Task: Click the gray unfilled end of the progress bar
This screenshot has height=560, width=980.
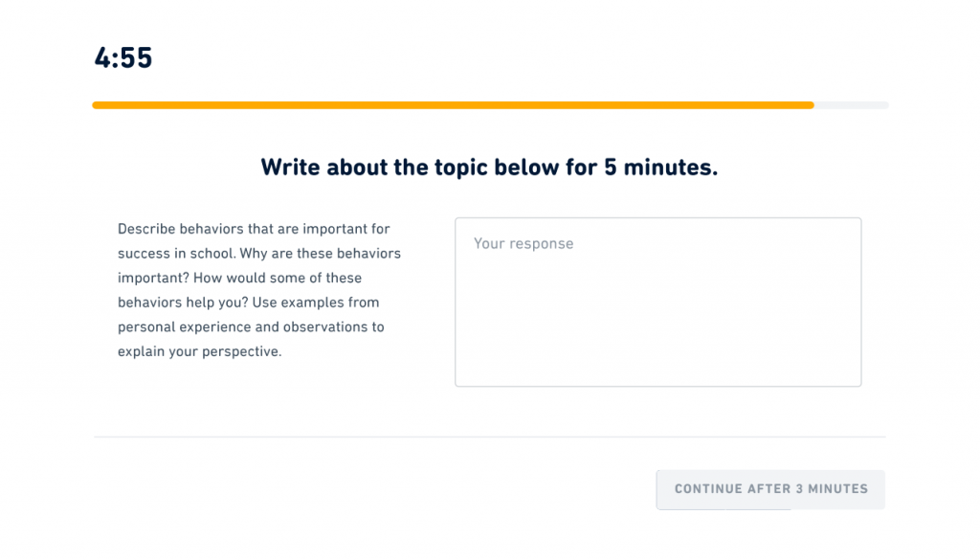Action: pos(851,105)
